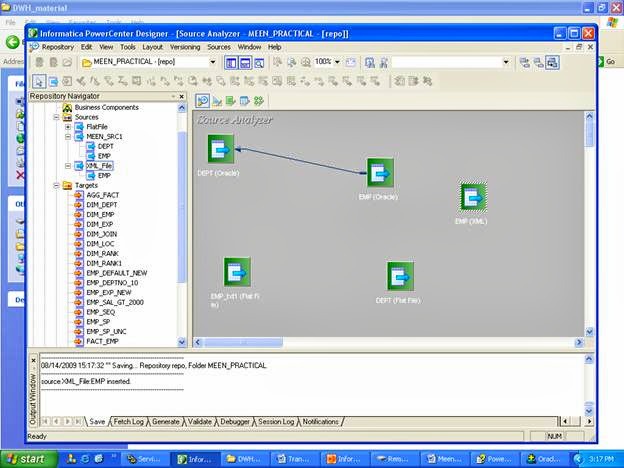
Task: Open the Sources menu
Action: 219,47
